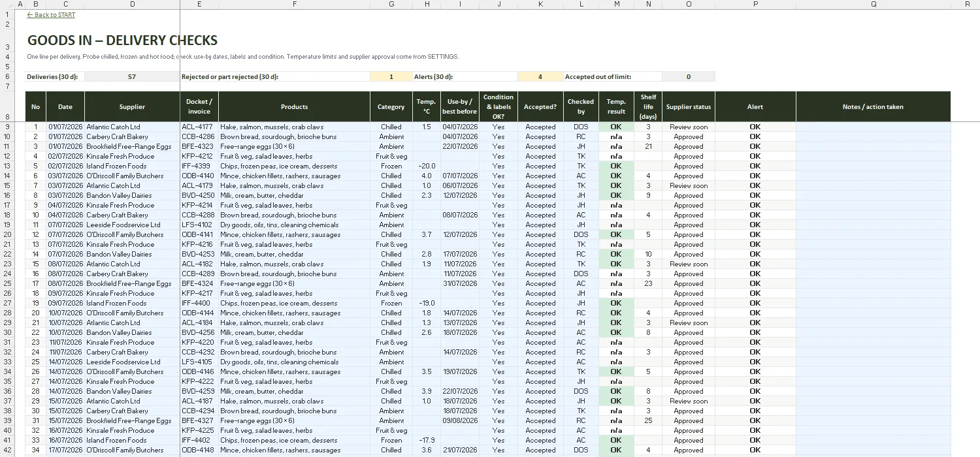Select docket cell ODB-4140
Viewport: 980px width, 457px height.
tap(199, 176)
